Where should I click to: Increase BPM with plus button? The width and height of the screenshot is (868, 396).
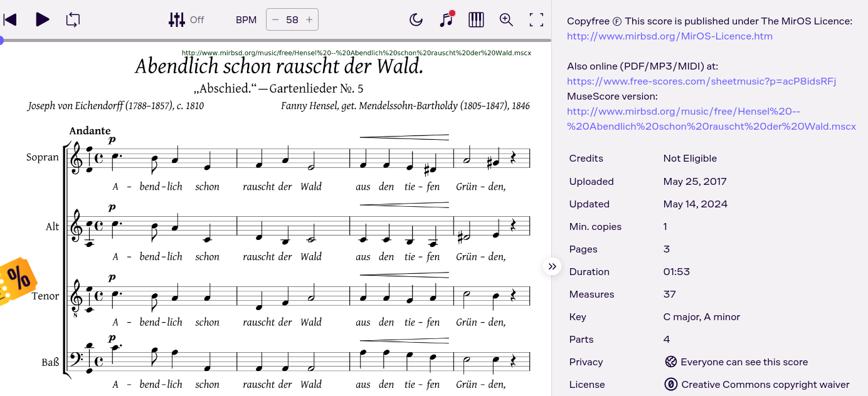[x=309, y=19]
